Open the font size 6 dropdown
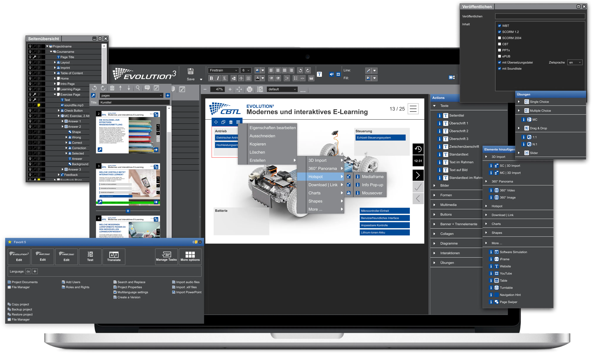This screenshot has height=364, width=592. [246, 70]
